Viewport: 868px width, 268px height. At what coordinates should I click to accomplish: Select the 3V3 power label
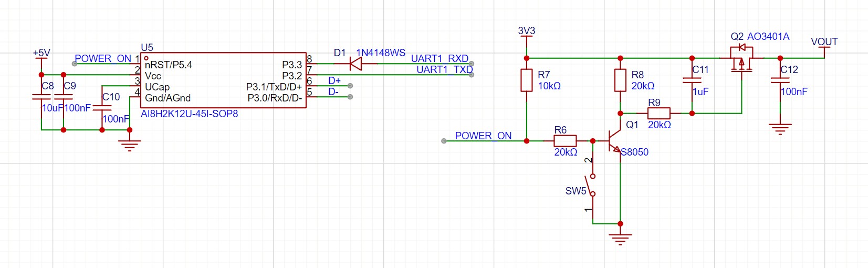pyautogui.click(x=527, y=32)
